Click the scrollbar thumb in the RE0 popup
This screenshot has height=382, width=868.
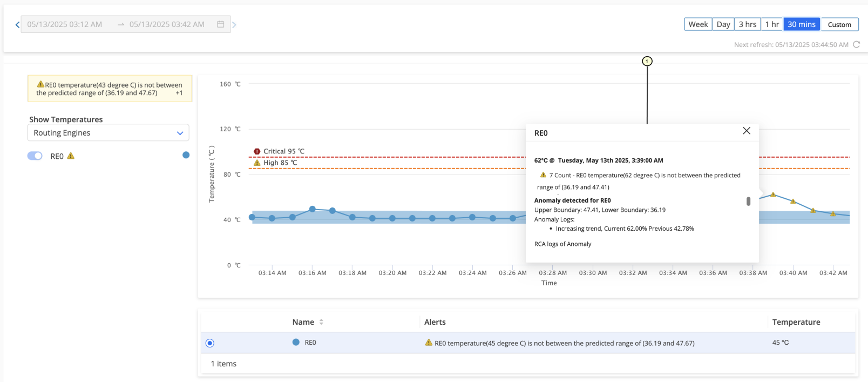[748, 201]
